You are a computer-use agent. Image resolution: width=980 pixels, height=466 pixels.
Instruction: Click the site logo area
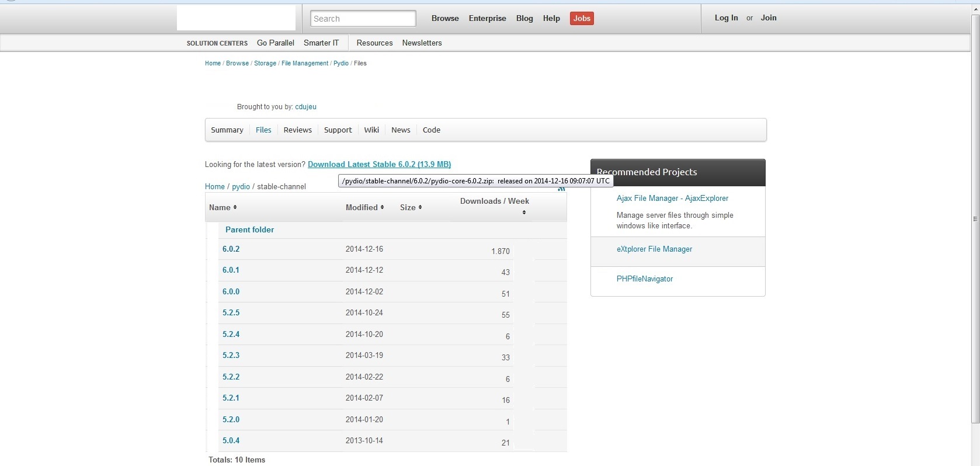[x=236, y=18]
